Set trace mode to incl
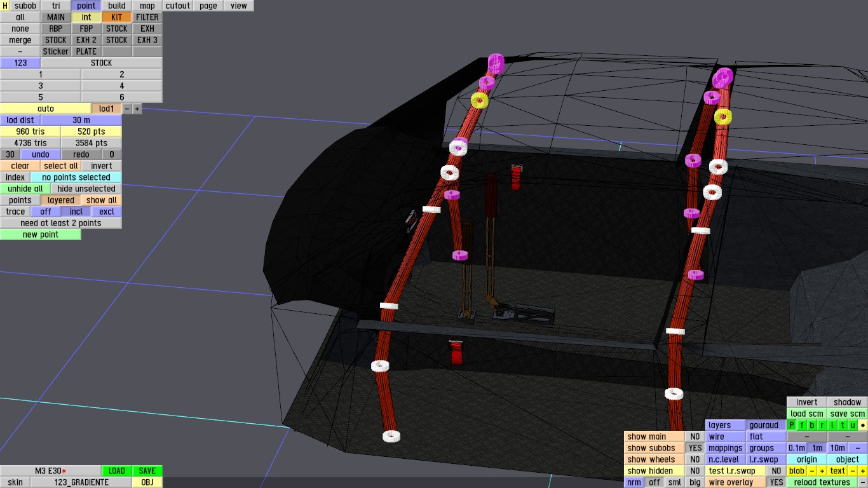Image resolution: width=868 pixels, height=488 pixels. 76,212
